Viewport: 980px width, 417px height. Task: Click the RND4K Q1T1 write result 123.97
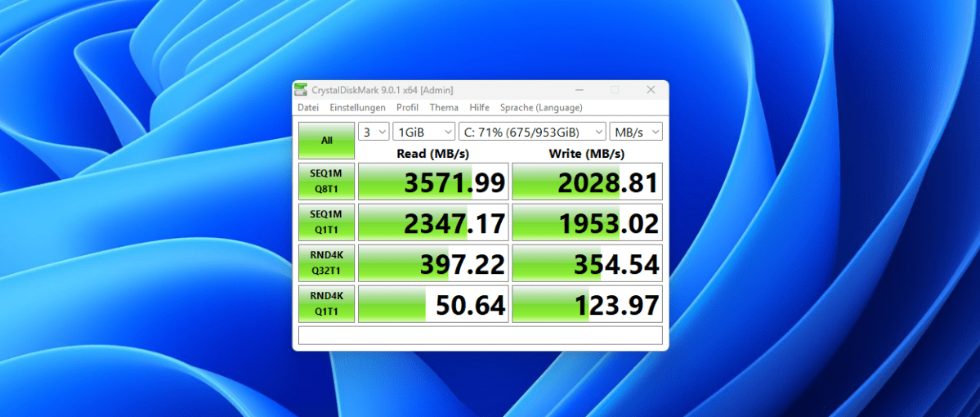(587, 304)
